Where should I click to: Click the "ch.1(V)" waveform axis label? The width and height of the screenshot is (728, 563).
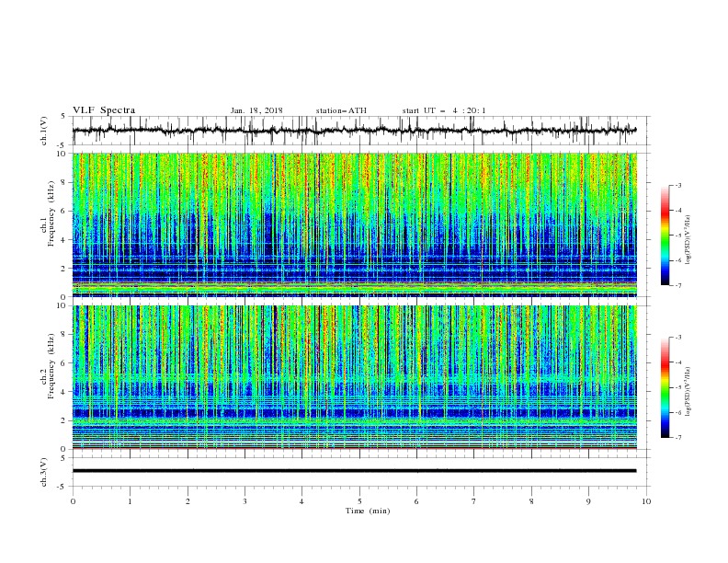coord(44,131)
